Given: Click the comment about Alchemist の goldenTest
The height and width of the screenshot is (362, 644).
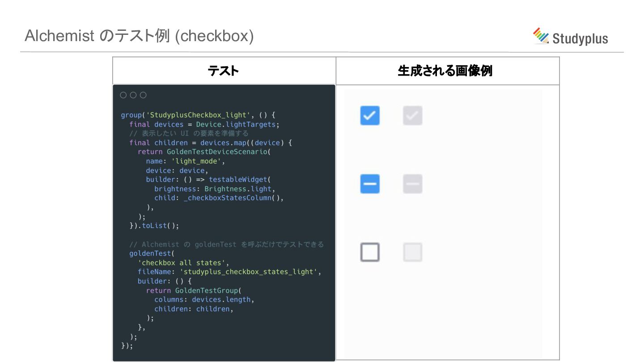Looking at the screenshot, I should 226,244.
